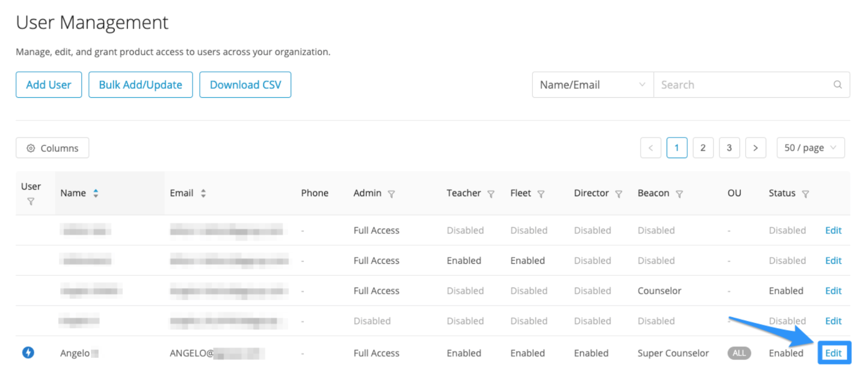The width and height of the screenshot is (868, 366).
Task: Click Edit link for Angelo's row
Action: (x=833, y=353)
